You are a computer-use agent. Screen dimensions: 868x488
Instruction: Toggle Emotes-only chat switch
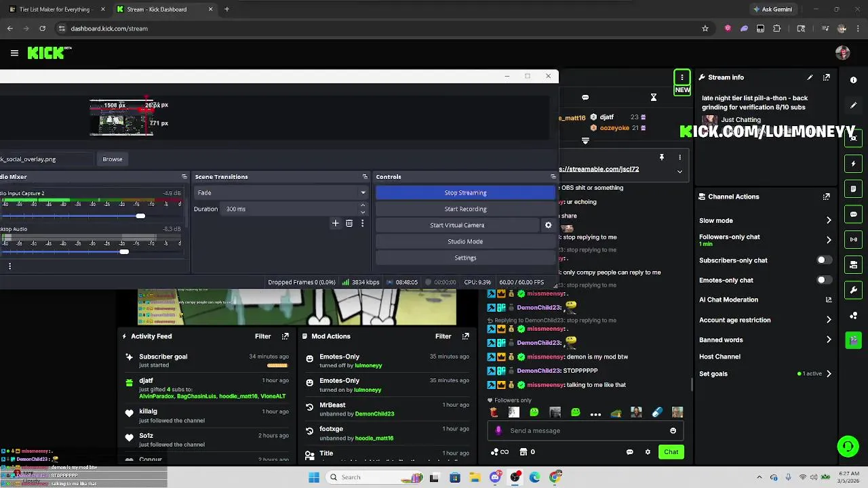pyautogui.click(x=824, y=280)
